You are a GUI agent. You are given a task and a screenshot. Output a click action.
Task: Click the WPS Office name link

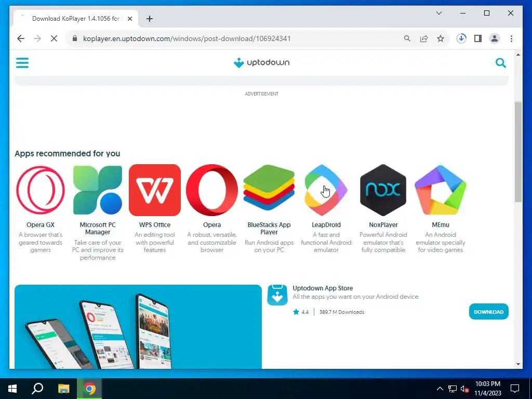coord(155,224)
